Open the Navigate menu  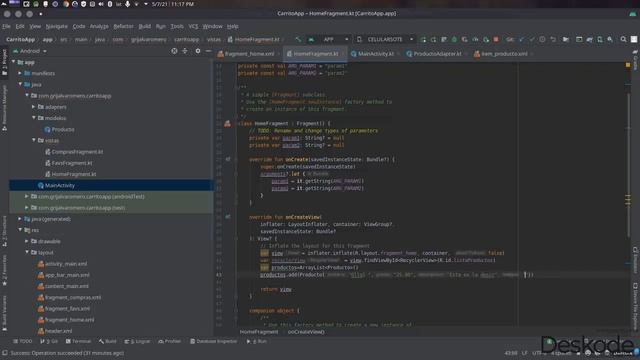pyautogui.click(x=56, y=26)
